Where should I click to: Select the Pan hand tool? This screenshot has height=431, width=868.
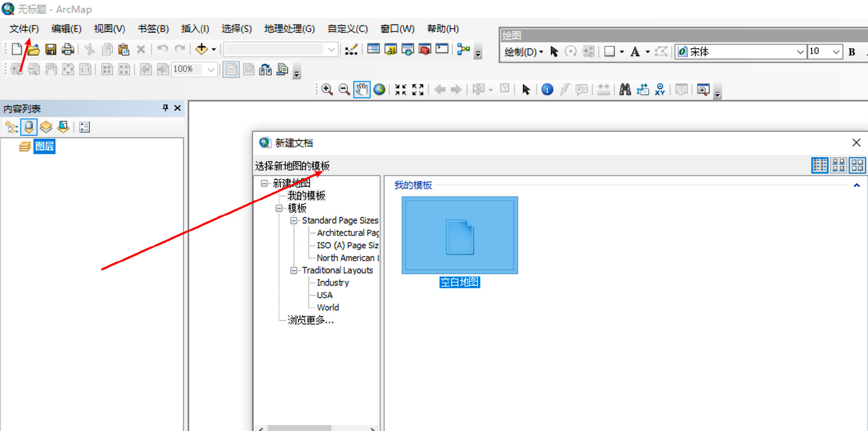click(x=362, y=89)
